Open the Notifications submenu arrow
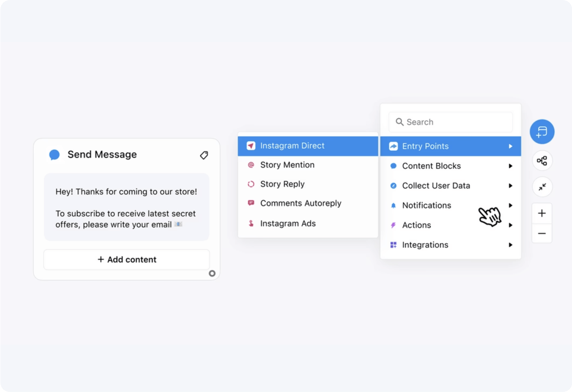Image resolution: width=572 pixels, height=392 pixels. point(510,205)
